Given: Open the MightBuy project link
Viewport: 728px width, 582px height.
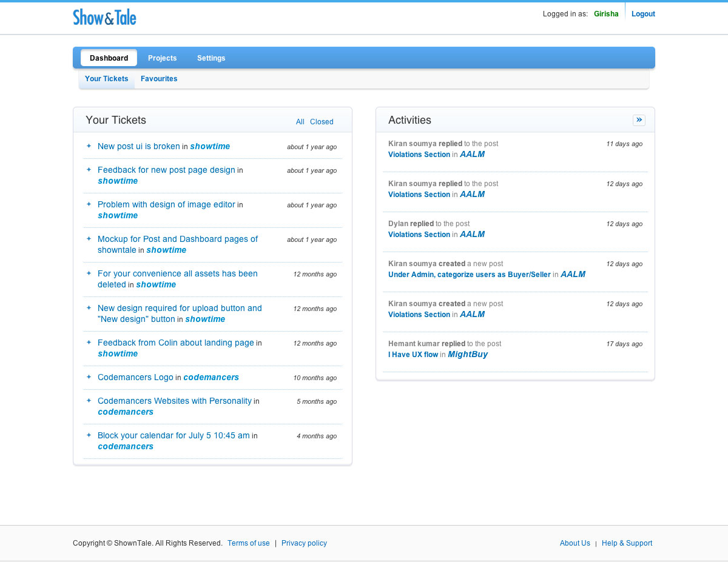Looking at the screenshot, I should click(x=468, y=355).
